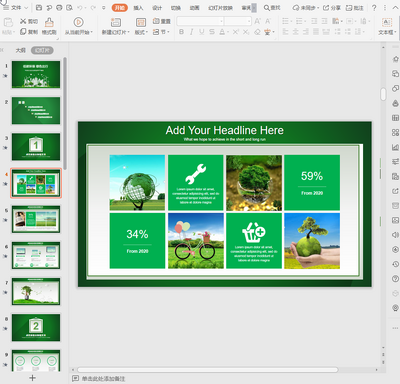
Task: Open the 开始 ribbon tab
Action: [x=120, y=7]
